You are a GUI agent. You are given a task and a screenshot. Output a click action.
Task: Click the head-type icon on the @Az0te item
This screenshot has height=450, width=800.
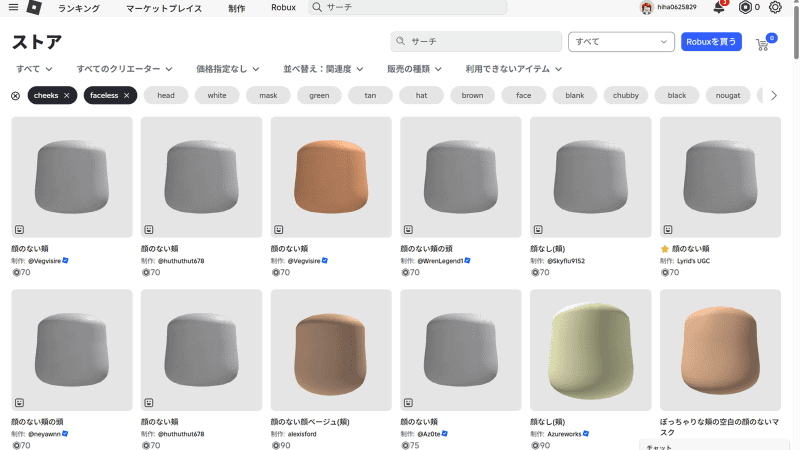tap(408, 403)
